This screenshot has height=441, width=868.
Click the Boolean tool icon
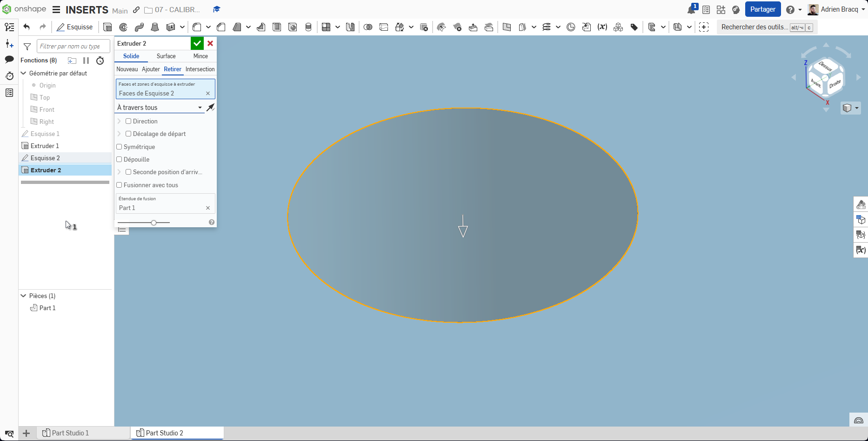[368, 27]
